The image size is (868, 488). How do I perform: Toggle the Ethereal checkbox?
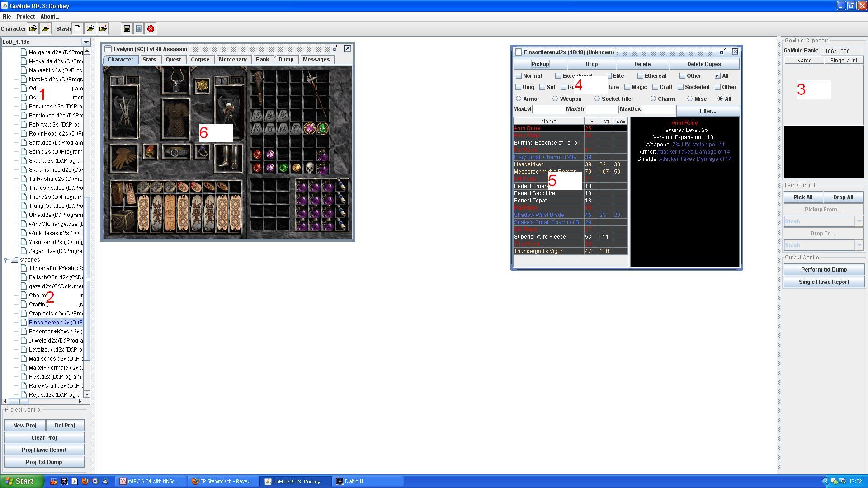[x=640, y=75]
